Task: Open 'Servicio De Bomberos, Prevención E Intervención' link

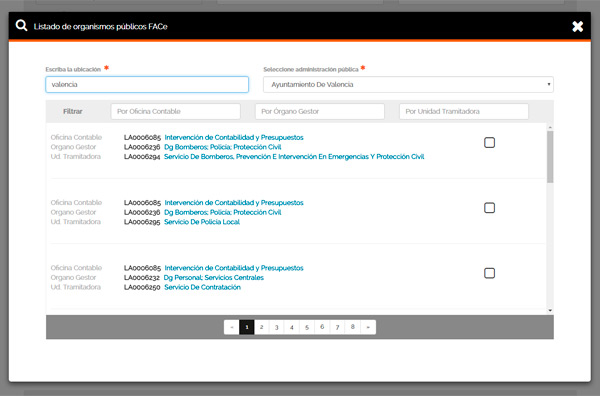Action: 294,156
